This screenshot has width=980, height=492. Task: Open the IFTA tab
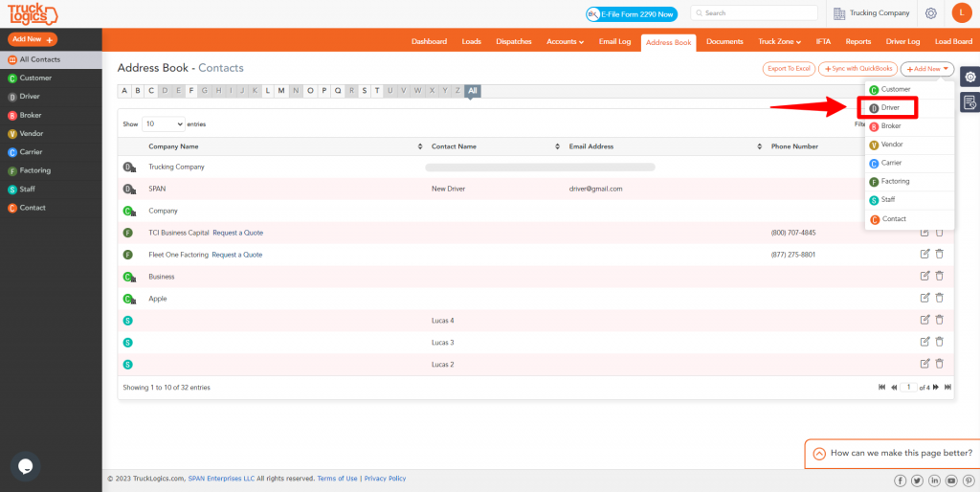coord(823,42)
